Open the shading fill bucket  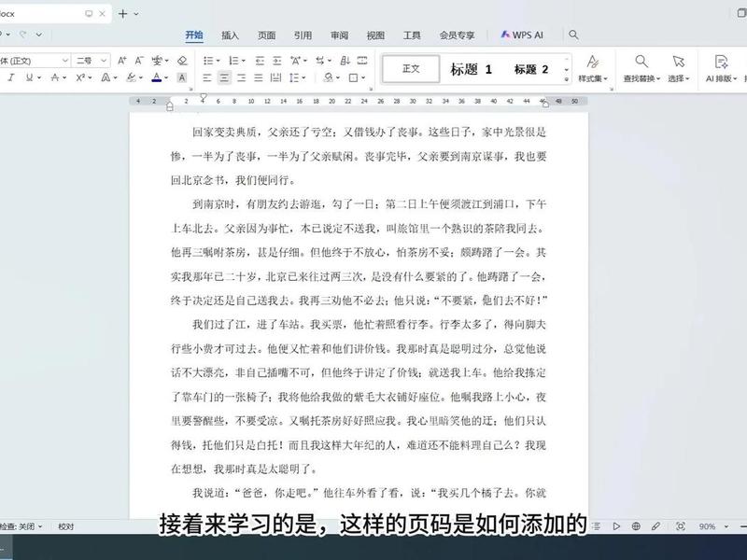(329, 77)
